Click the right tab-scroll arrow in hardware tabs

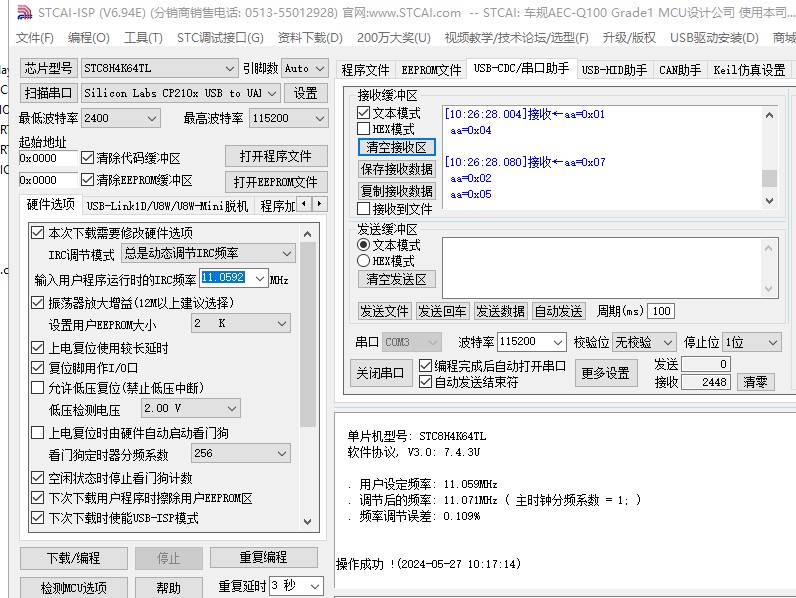pos(319,204)
